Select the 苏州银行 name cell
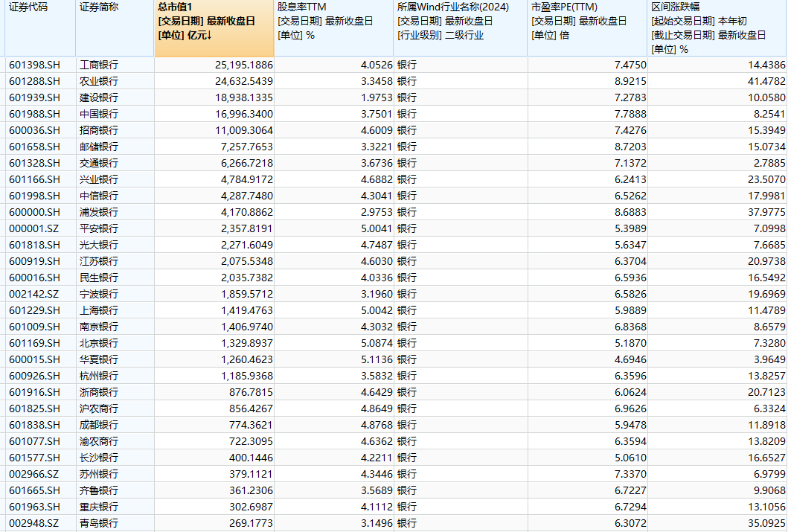791x532 pixels. pyautogui.click(x=99, y=475)
